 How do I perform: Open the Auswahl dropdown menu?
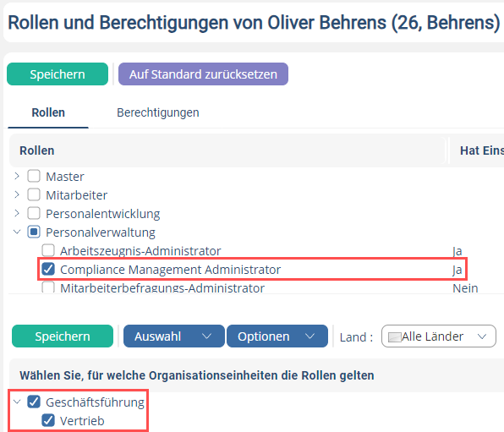(x=174, y=336)
